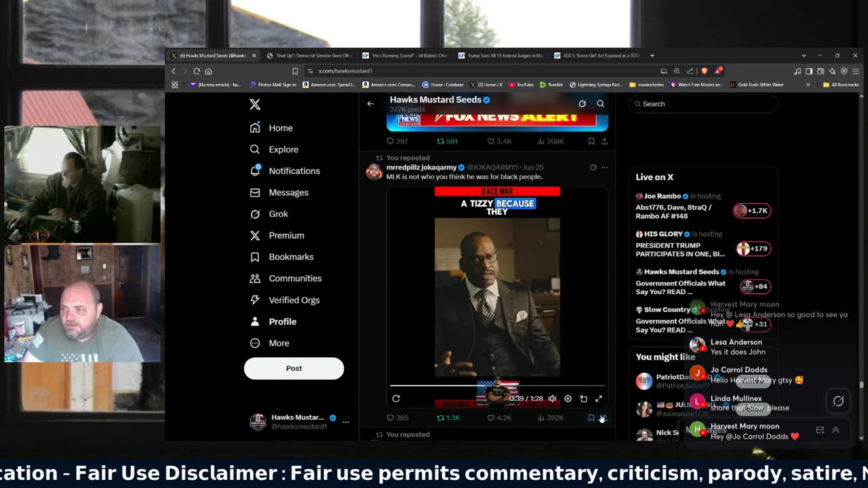Open the More options dots on MLK post
The width and height of the screenshot is (868, 488).
click(604, 167)
